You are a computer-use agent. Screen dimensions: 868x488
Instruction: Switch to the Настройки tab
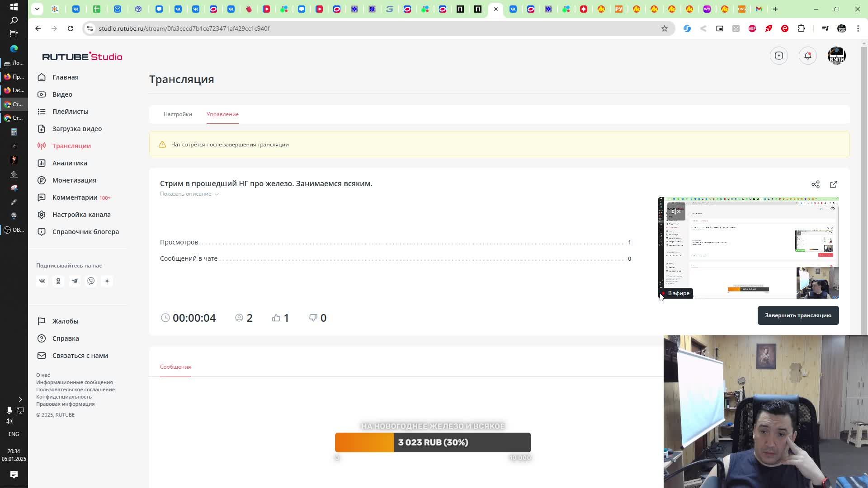click(x=178, y=114)
